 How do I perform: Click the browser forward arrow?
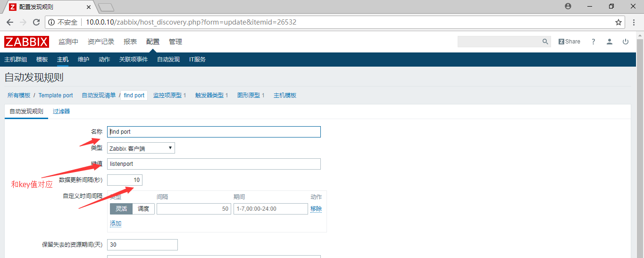[23, 22]
